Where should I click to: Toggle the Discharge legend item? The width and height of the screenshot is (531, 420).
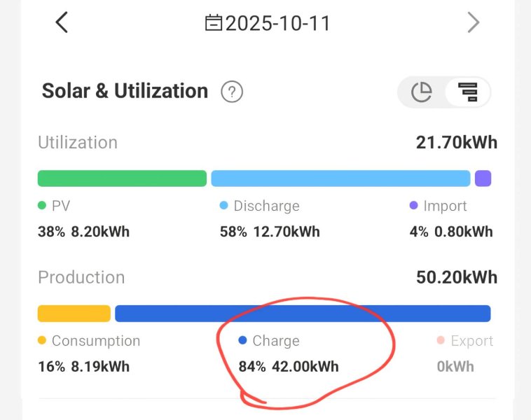(259, 206)
